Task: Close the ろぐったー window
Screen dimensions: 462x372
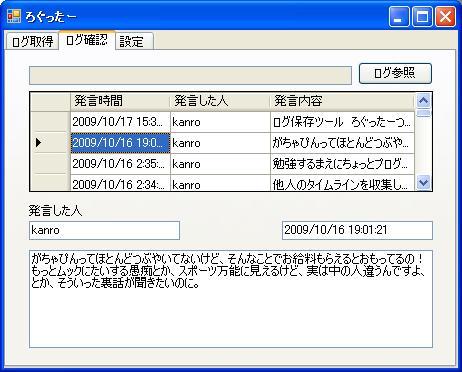Action: point(445,16)
